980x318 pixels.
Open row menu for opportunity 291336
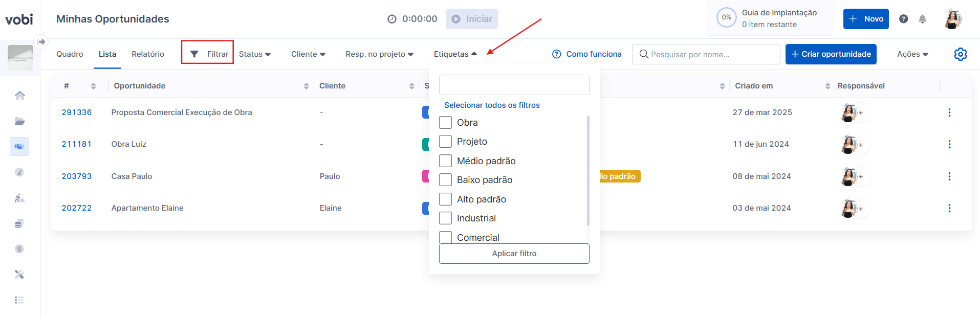pos(949,112)
